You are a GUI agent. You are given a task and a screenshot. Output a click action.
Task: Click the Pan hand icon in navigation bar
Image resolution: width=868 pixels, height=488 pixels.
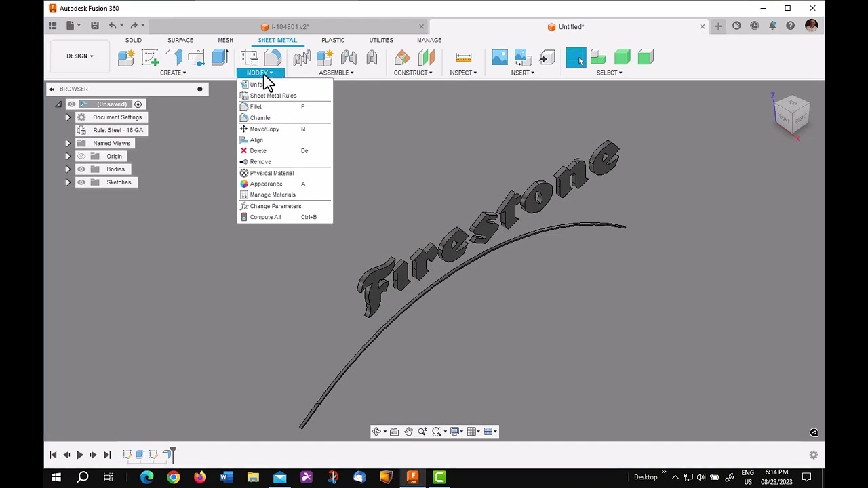click(x=408, y=432)
